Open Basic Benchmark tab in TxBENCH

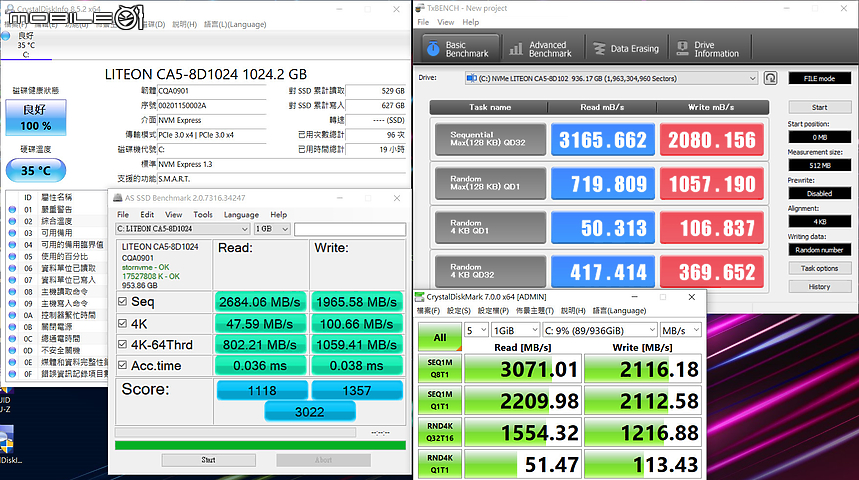461,49
